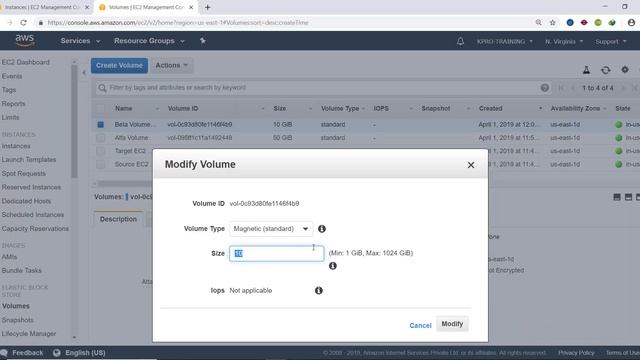Toggle the Beta Volume row checkbox
The image size is (640, 360).
[100, 124]
